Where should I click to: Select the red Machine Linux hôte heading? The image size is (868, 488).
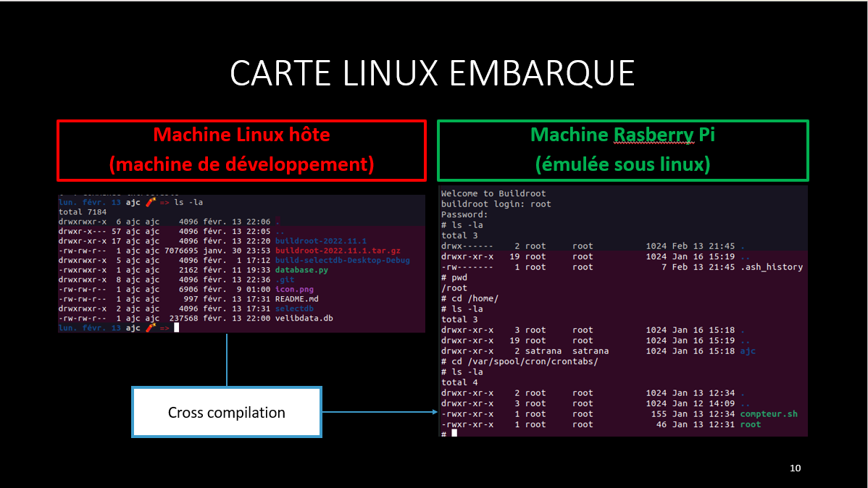241,135
